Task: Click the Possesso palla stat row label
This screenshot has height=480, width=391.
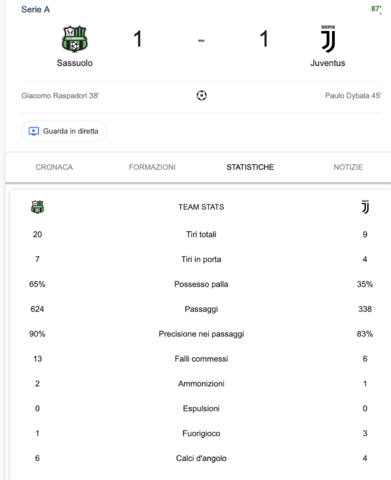Action: (x=201, y=284)
